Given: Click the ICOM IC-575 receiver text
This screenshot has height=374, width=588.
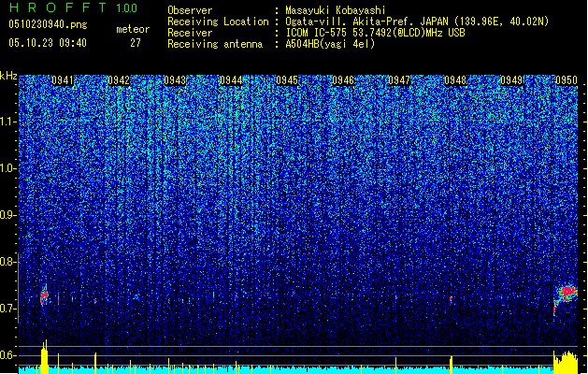Looking at the screenshot, I should coord(375,33).
